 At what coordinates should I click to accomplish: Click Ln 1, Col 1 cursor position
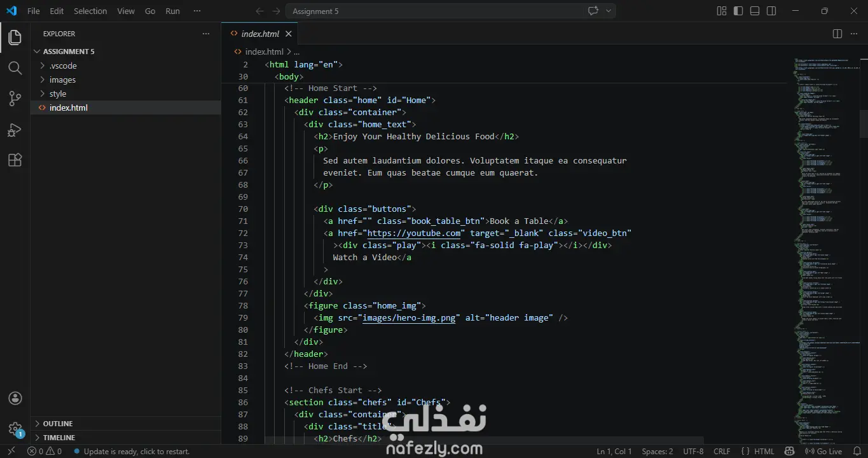[614, 451]
